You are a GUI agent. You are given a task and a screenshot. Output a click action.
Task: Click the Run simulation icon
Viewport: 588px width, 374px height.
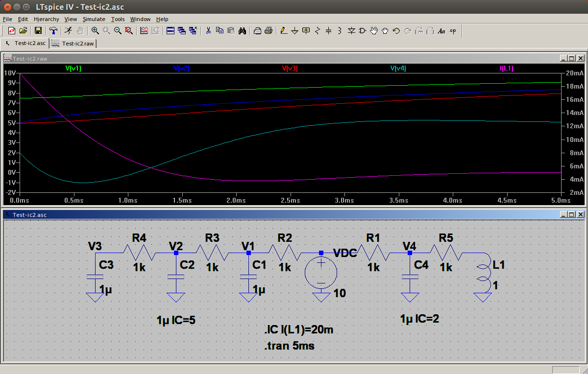point(68,31)
